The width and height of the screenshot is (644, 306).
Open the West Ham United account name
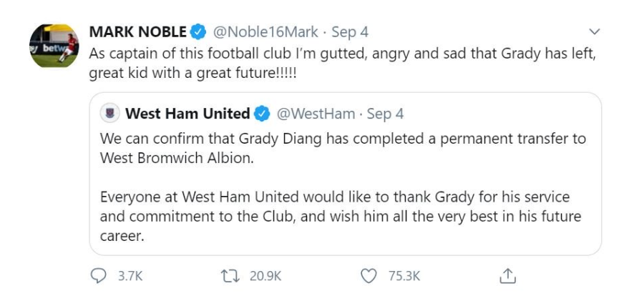(187, 113)
